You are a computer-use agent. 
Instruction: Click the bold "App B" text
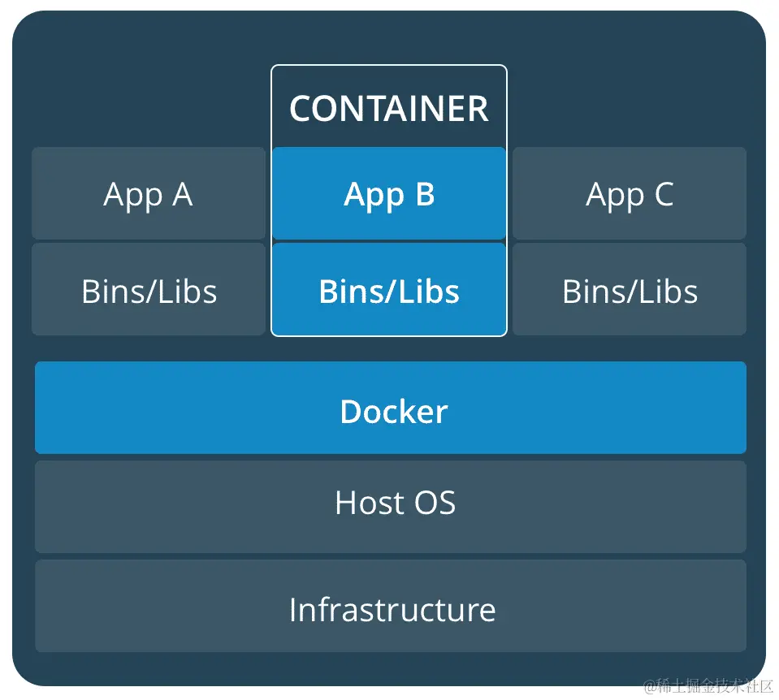[389, 195]
